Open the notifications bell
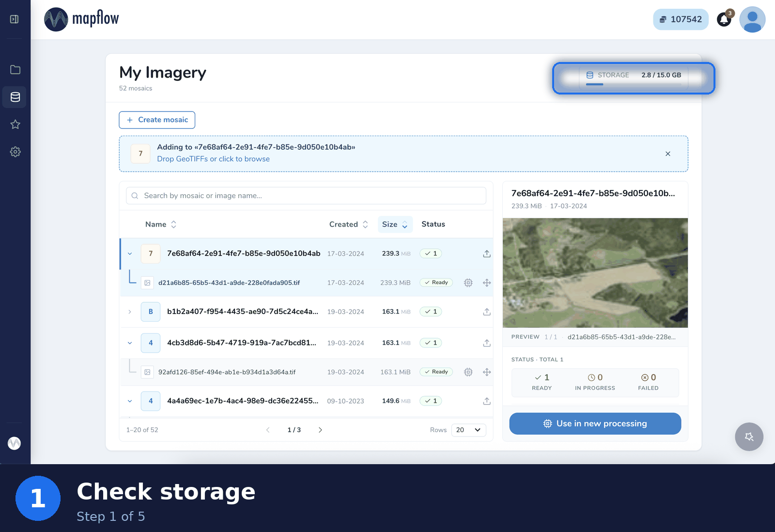The height and width of the screenshot is (532, 775). point(724,19)
